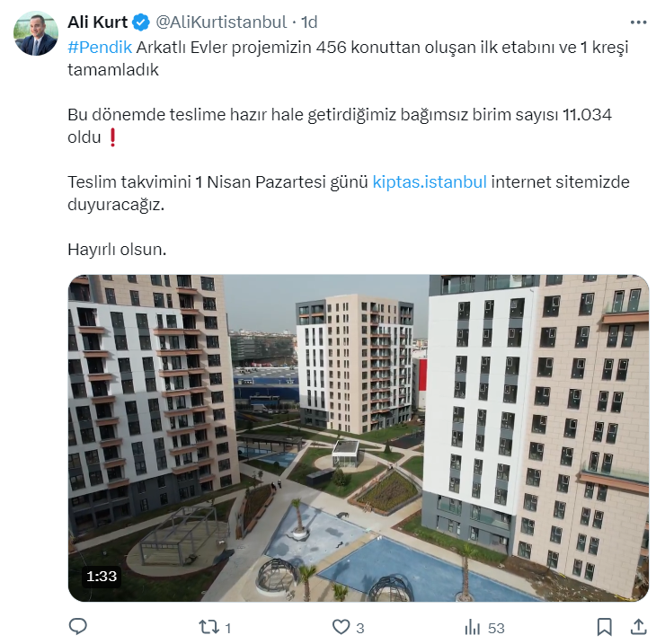Click the #Pendik hashtag
Viewport: 665px width, 644px height.
(x=100, y=48)
